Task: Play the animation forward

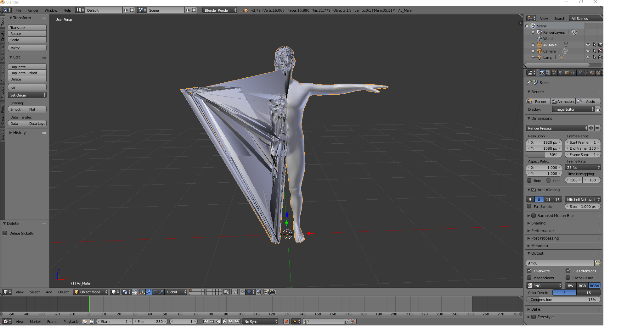Action: (224, 321)
